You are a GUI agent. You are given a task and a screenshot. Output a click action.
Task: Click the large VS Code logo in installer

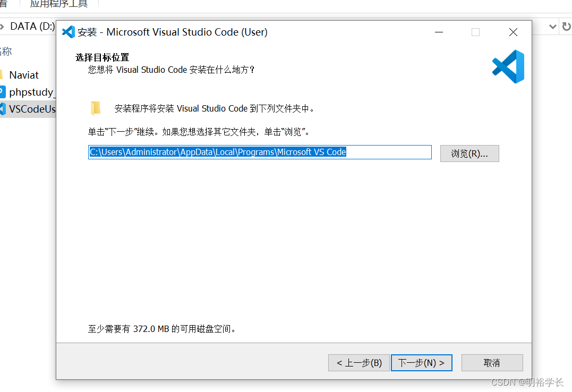click(x=508, y=66)
